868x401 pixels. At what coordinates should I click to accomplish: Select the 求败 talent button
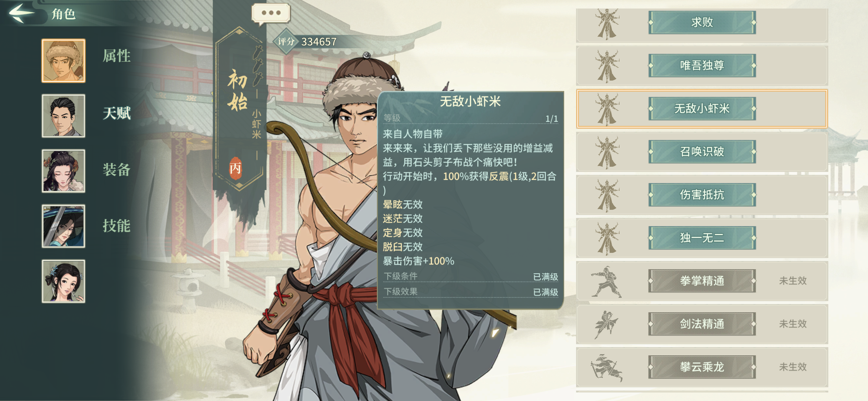pyautogui.click(x=702, y=22)
